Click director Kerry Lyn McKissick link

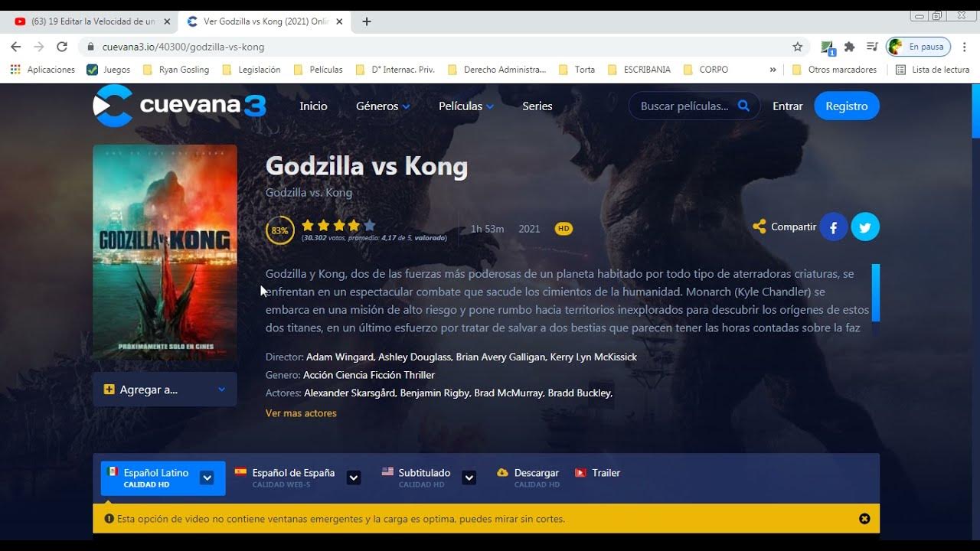coord(593,357)
